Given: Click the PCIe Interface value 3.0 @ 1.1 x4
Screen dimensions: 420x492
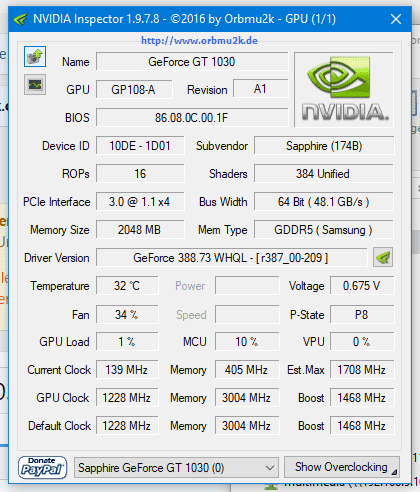Looking at the screenshot, I should coord(140,201).
